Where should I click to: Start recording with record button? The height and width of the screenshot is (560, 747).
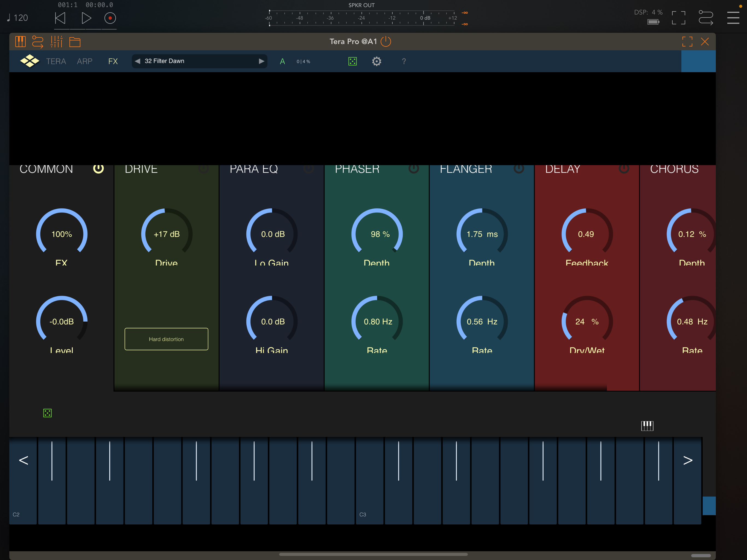click(110, 18)
